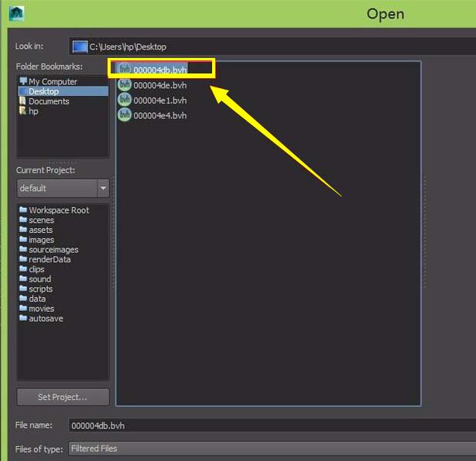476x461 pixels.
Task: Click the Maya logo icon in title bar
Action: (x=16, y=14)
